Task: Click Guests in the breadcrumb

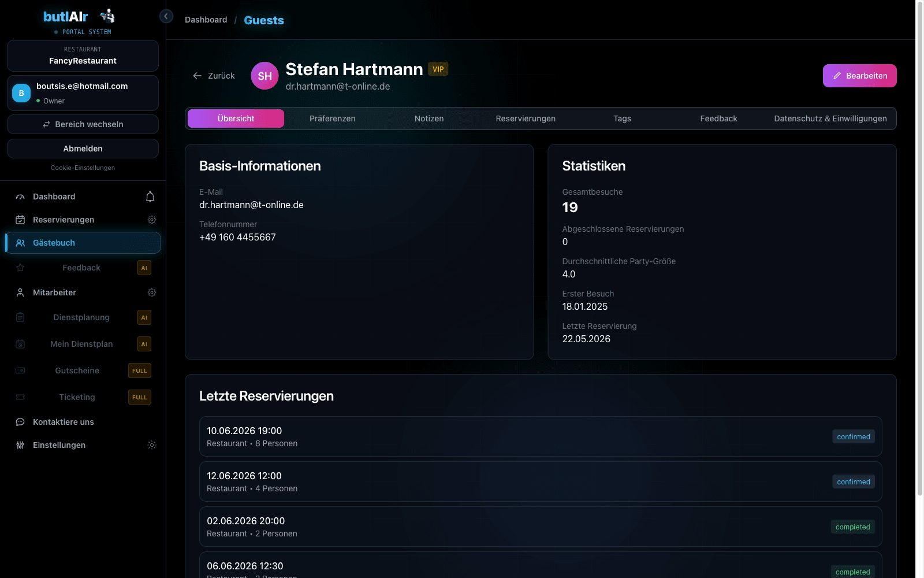Action: [x=264, y=20]
